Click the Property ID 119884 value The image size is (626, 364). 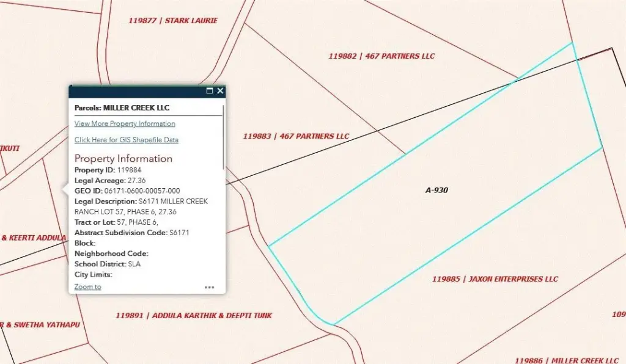(x=130, y=170)
